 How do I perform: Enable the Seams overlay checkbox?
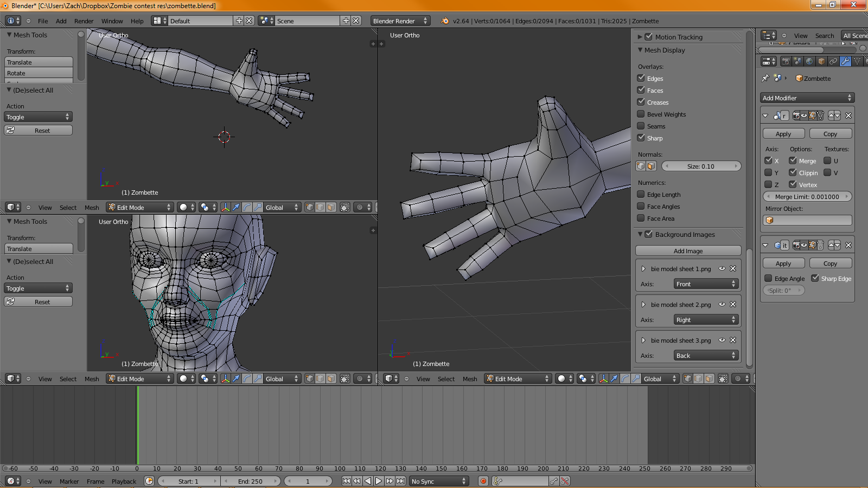point(641,126)
